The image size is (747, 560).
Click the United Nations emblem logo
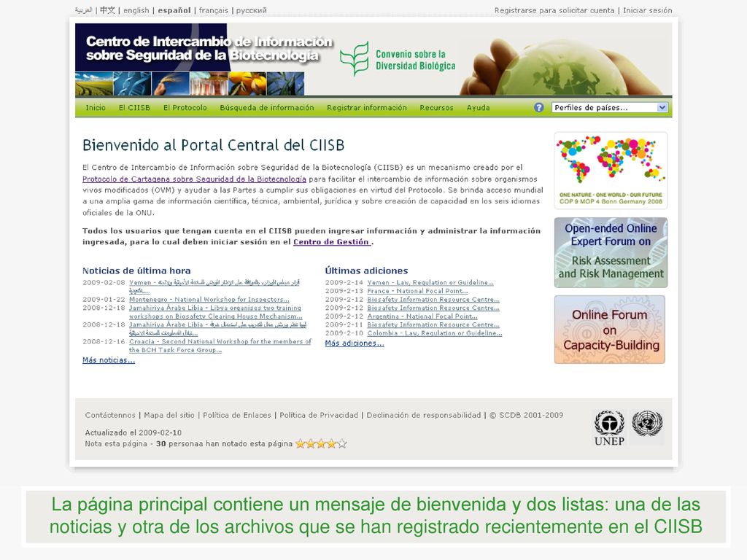[647, 424]
